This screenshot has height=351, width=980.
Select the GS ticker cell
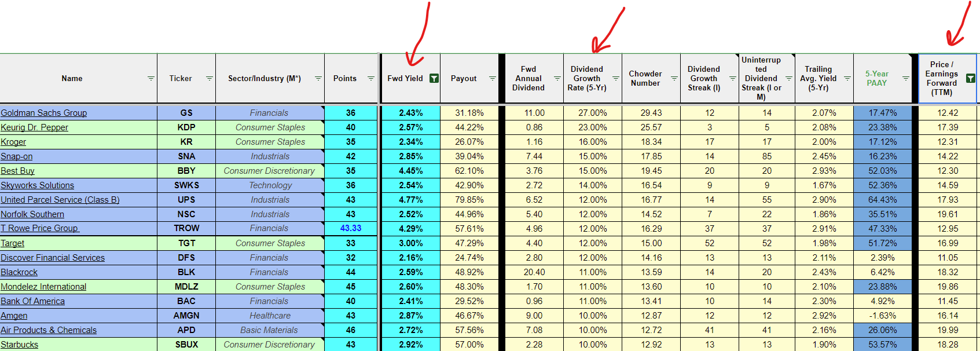[186, 113]
